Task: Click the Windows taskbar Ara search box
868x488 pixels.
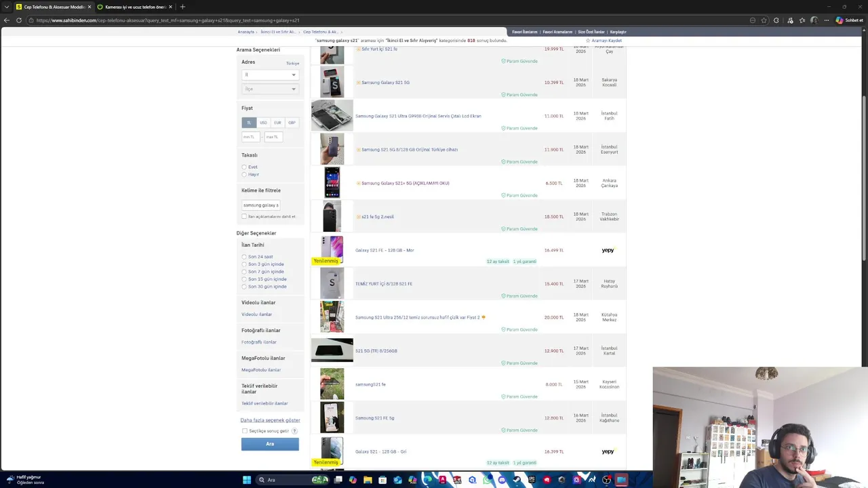Action: 293,480
